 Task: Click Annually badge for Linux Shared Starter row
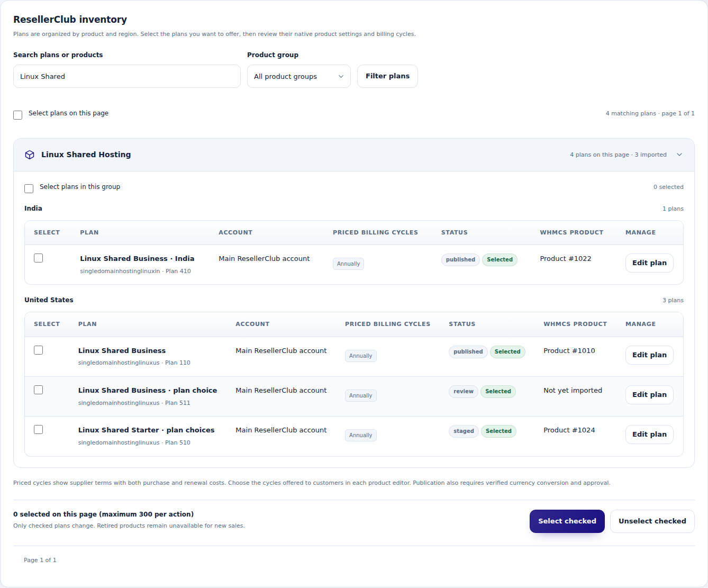tap(361, 436)
